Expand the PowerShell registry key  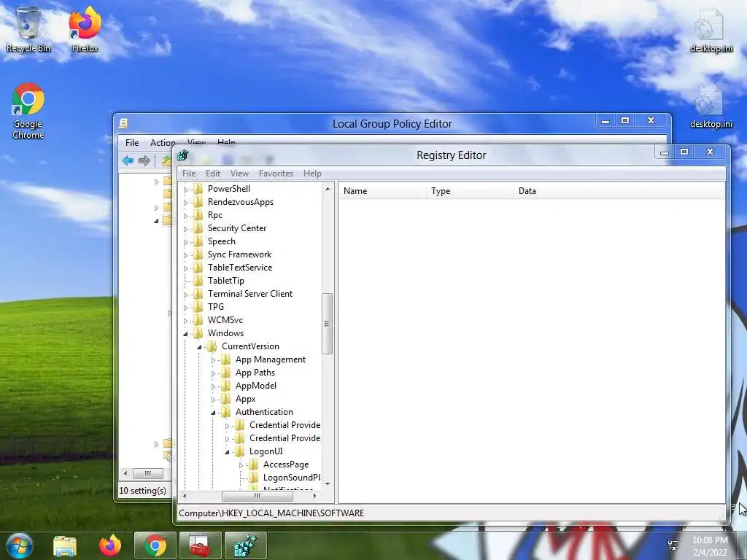[185, 190]
